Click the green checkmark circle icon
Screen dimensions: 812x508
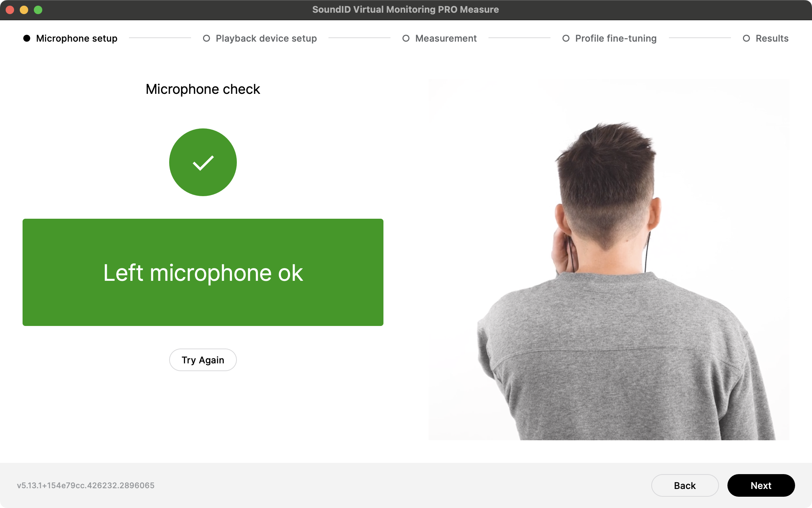203,162
